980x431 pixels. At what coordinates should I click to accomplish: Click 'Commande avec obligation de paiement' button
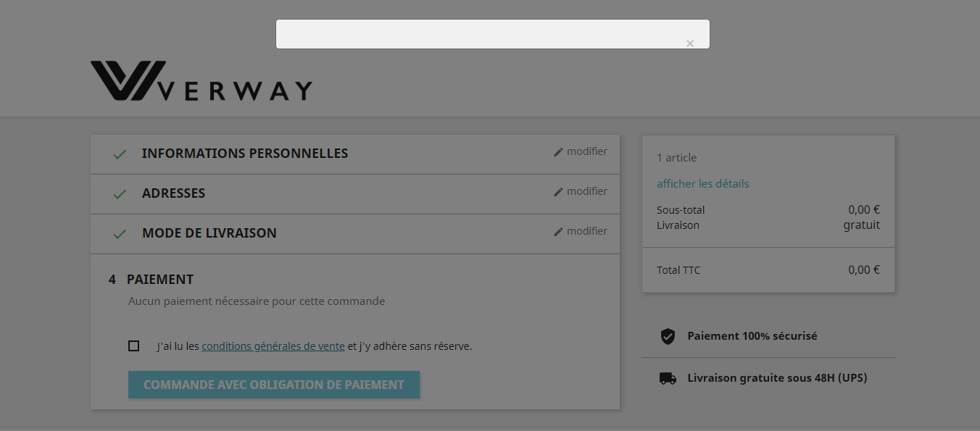(x=274, y=385)
